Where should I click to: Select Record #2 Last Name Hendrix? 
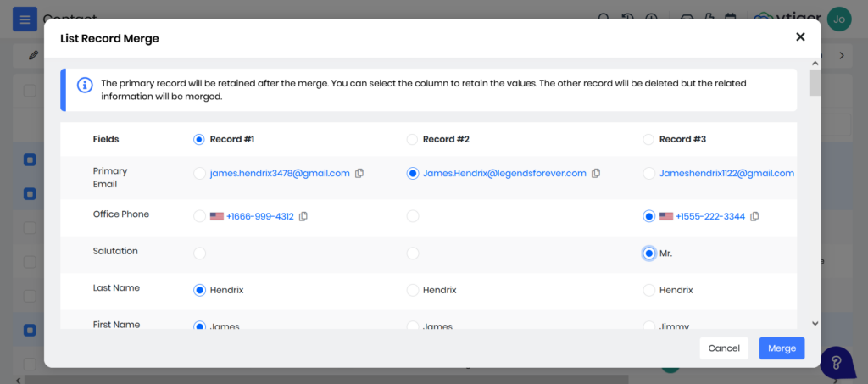tap(413, 290)
